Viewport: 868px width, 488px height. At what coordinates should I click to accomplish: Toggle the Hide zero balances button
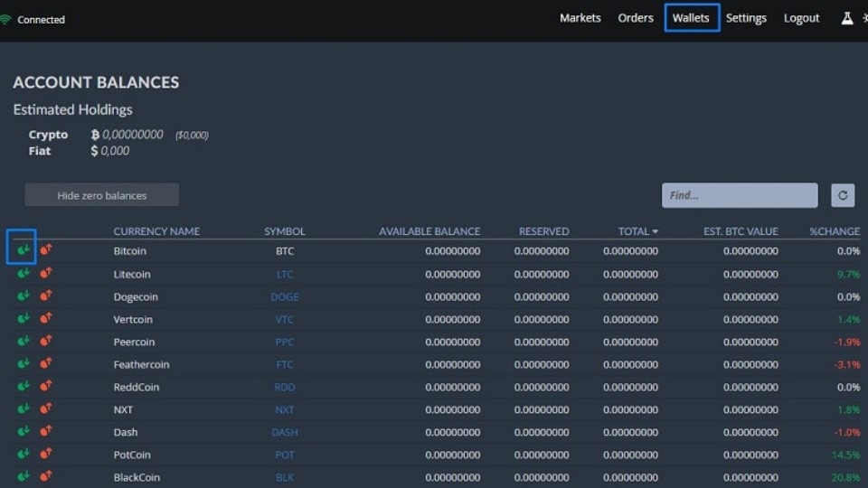pyautogui.click(x=102, y=195)
